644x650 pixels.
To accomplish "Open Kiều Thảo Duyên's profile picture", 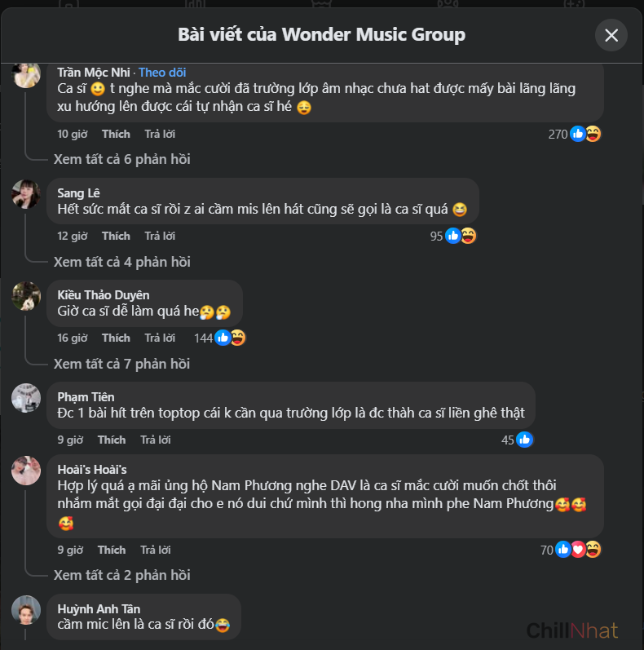I will click(x=26, y=296).
